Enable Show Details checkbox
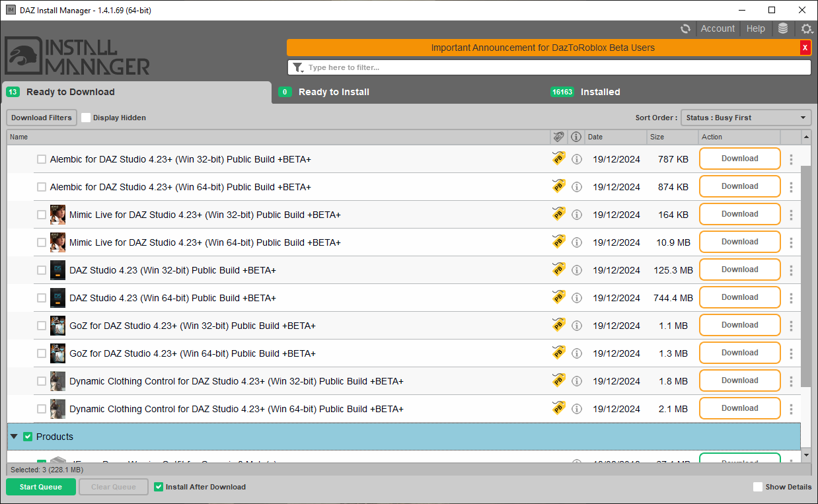This screenshot has height=504, width=818. (758, 487)
